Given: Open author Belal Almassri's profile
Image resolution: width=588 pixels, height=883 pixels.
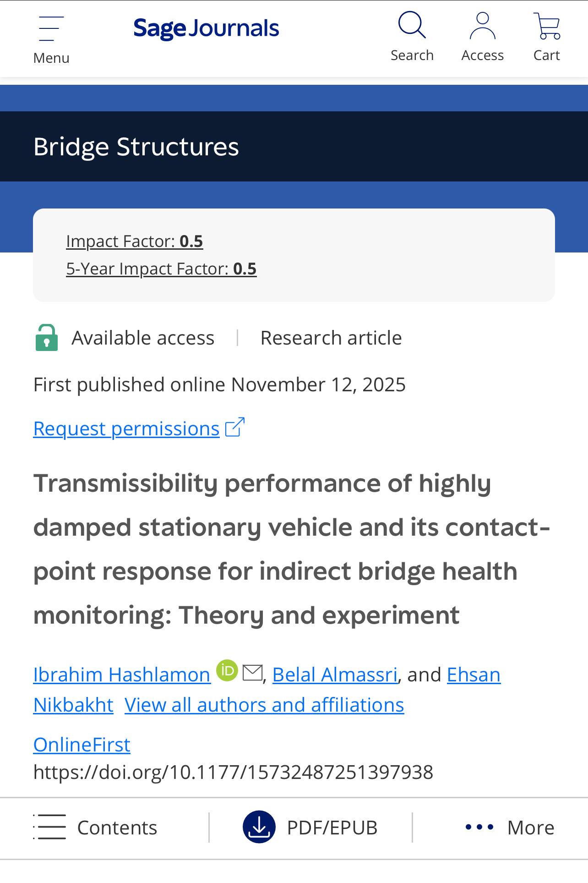Looking at the screenshot, I should (x=335, y=675).
